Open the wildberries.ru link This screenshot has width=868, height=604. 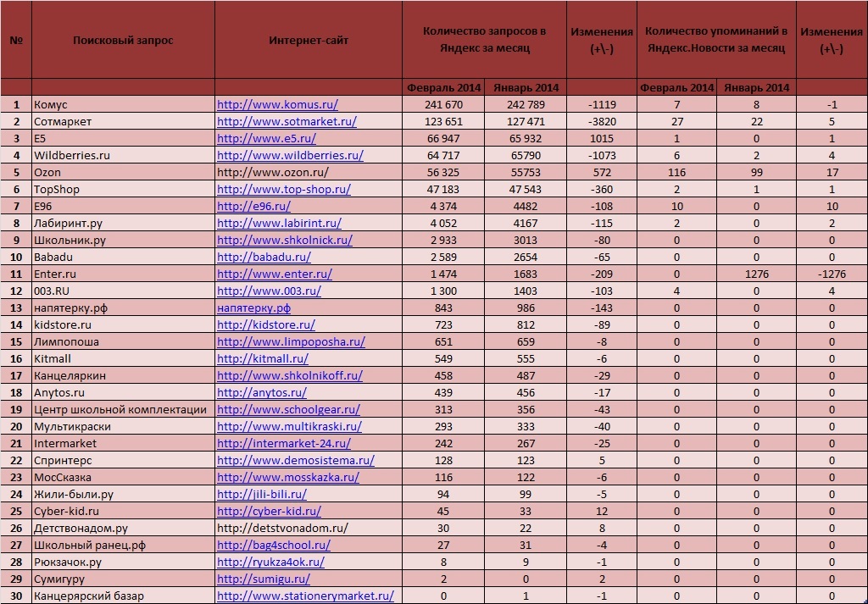coord(290,155)
